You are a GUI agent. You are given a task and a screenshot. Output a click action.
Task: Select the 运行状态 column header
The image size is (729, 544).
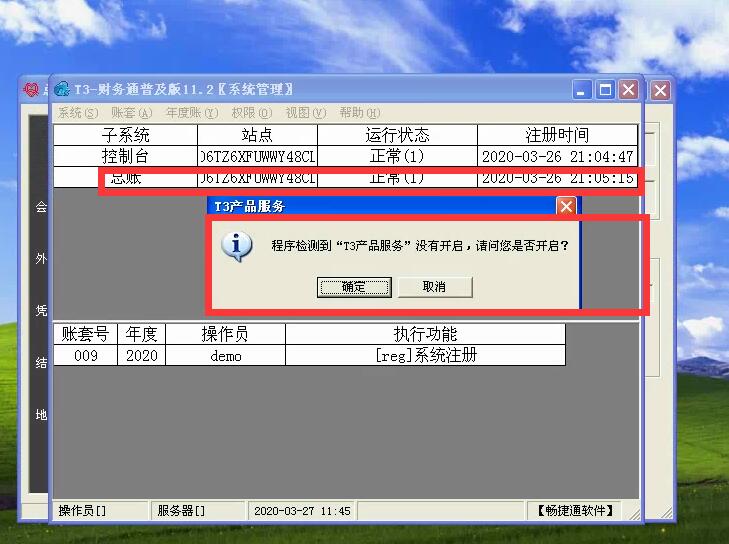tap(397, 135)
